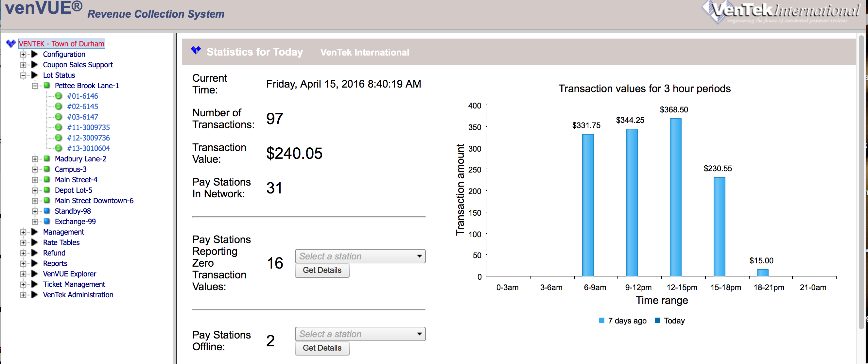The image size is (868, 364).
Task: Open the Coupon Sales Support section
Action: pos(78,64)
